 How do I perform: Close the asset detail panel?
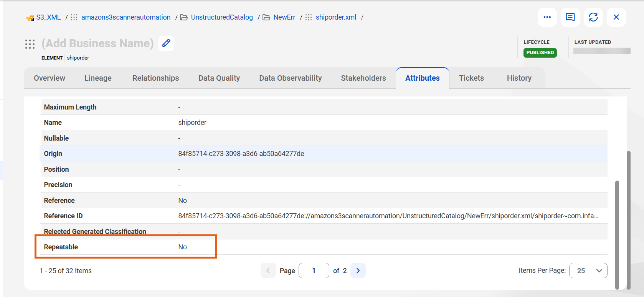pos(616,17)
